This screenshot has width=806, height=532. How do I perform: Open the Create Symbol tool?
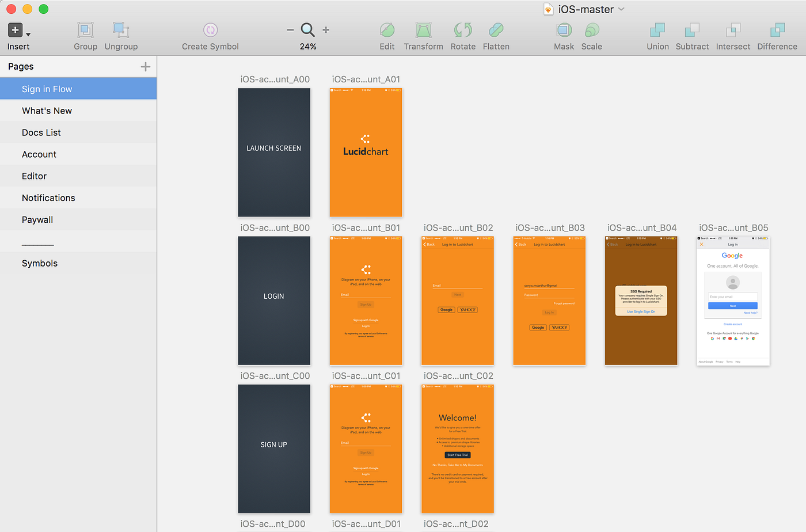(210, 35)
